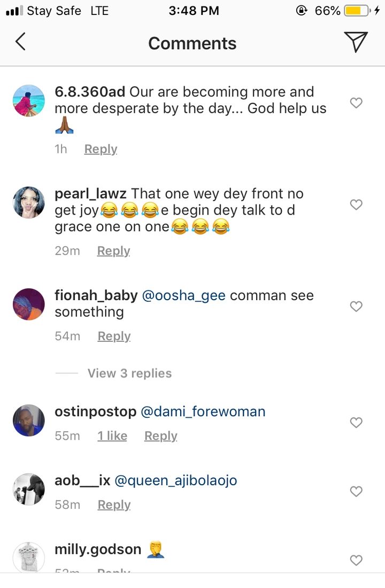Open @dami_forewoman mention link
This screenshot has height=588, width=385.
point(203,412)
